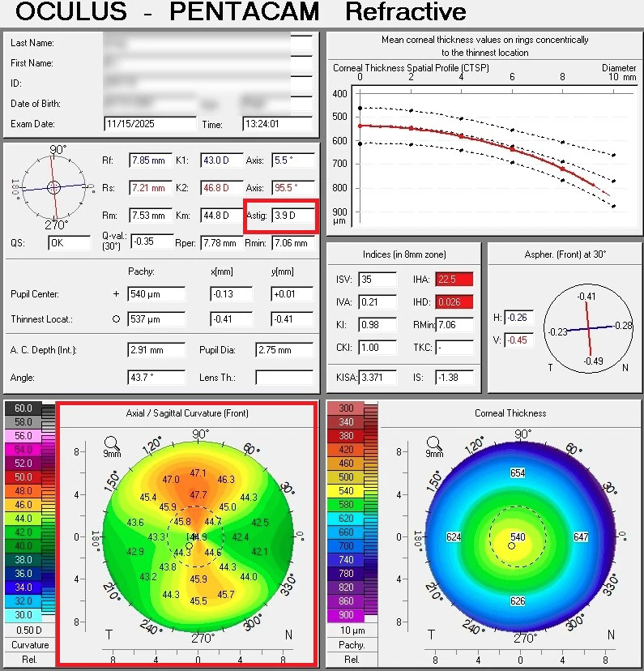Click Pupil Center x value -0.13
Image resolution: width=644 pixels, height=671 pixels.
pos(232,294)
